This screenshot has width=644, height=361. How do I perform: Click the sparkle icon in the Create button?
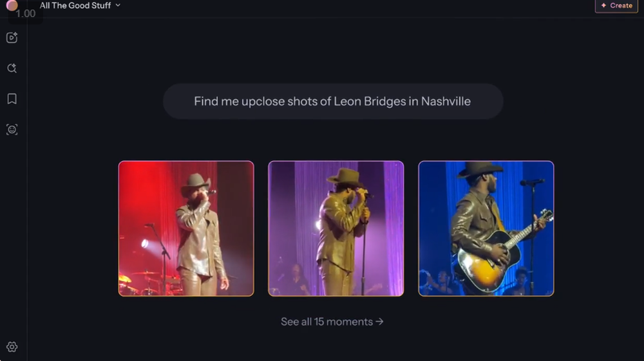(x=603, y=5)
